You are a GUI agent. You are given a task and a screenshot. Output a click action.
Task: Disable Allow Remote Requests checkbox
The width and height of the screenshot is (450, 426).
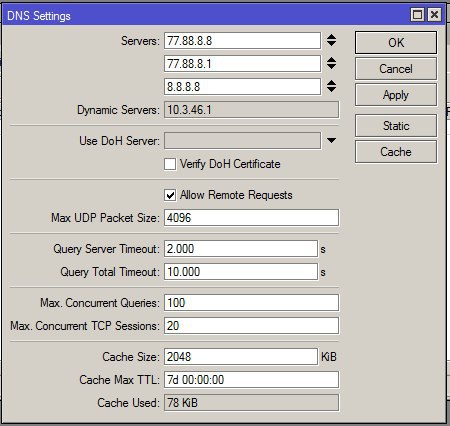click(x=170, y=195)
